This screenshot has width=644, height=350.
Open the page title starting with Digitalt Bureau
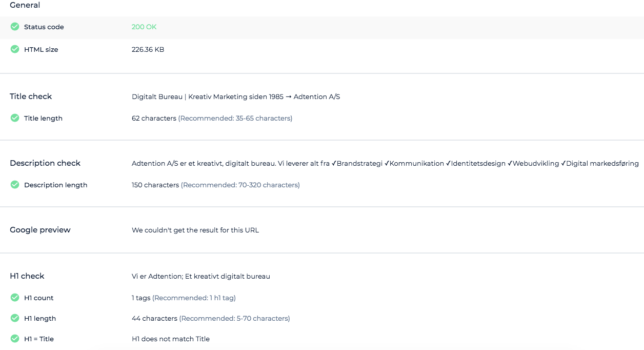click(x=236, y=96)
